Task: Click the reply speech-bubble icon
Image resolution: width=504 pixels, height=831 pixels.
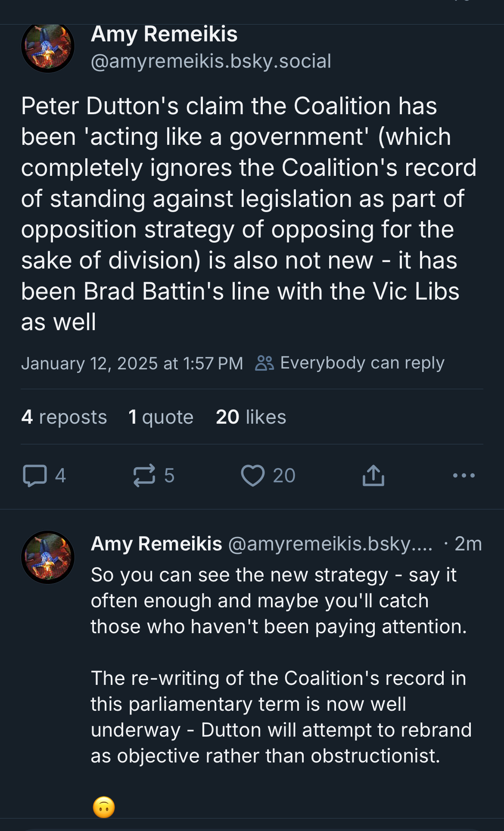Action: point(35,475)
